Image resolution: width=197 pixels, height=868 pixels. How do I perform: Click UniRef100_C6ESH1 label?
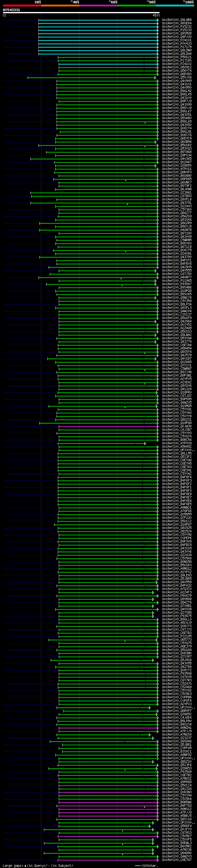[176, 471]
